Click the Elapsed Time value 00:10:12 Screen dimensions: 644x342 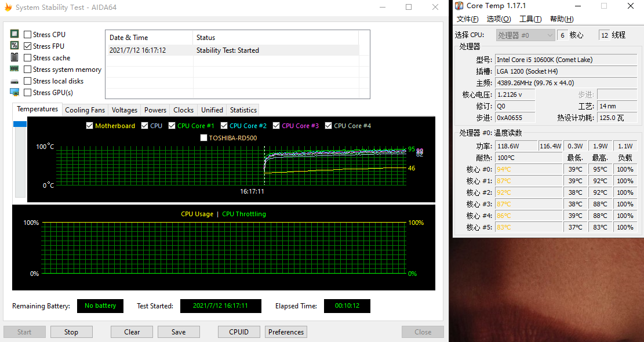click(x=347, y=305)
